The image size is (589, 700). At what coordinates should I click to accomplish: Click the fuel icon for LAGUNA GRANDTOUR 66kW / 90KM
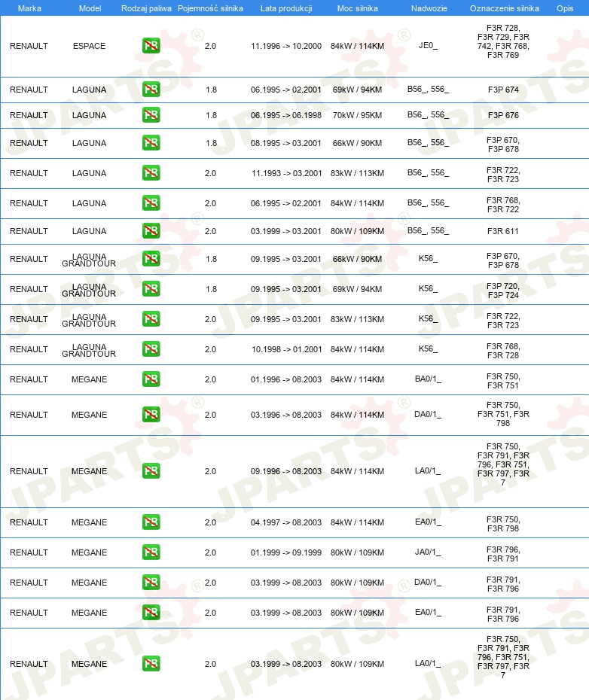click(151, 258)
